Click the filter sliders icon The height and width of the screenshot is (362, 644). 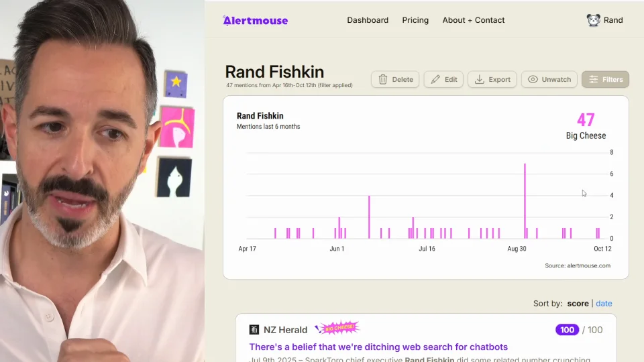pos(594,79)
